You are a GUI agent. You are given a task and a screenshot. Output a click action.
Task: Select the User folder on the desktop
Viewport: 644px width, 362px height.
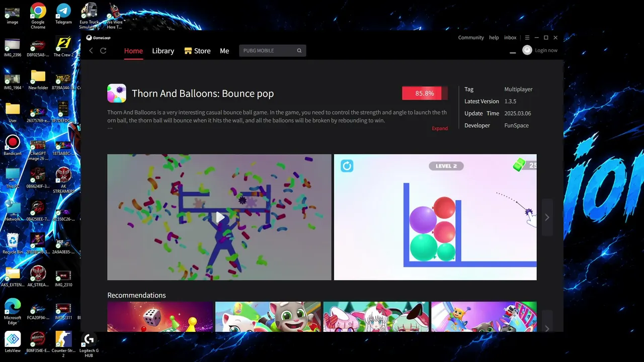click(x=13, y=113)
